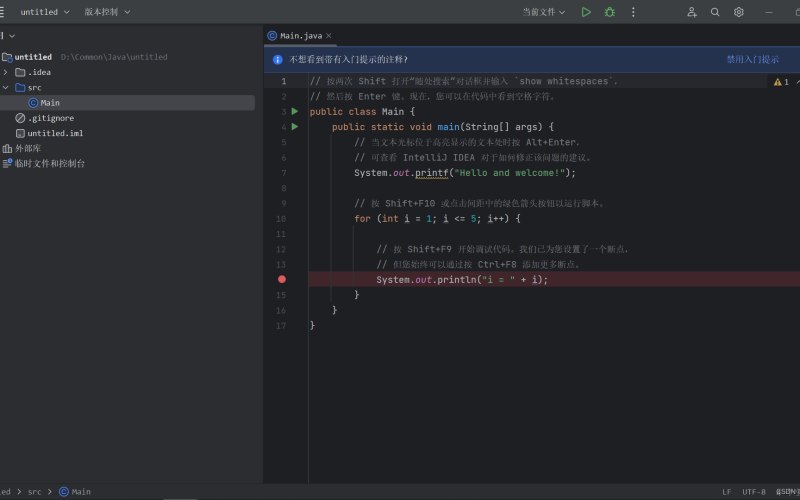Open the Code With Me user icon
The image size is (800, 500).
691,12
